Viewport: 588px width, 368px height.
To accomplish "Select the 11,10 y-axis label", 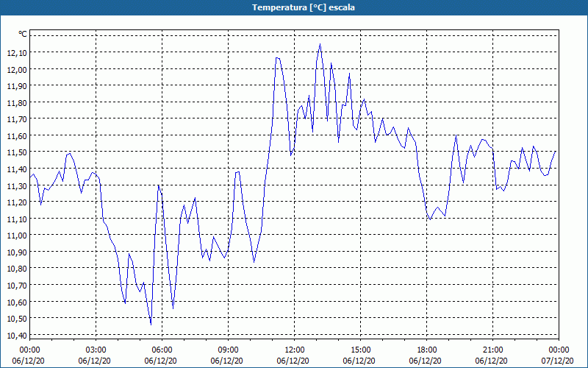I will tap(17, 219).
